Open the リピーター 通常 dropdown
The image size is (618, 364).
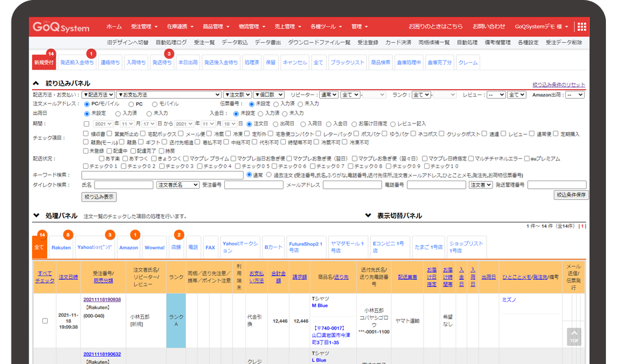click(329, 94)
